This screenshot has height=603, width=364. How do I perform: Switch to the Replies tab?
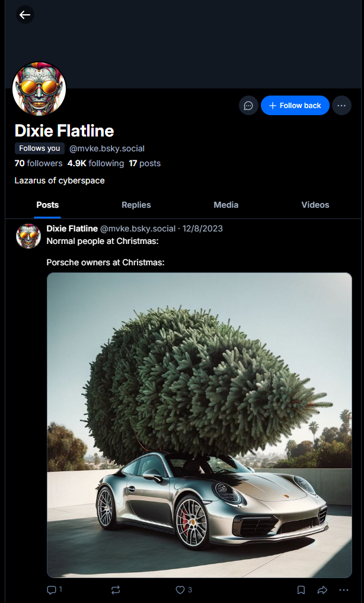136,205
